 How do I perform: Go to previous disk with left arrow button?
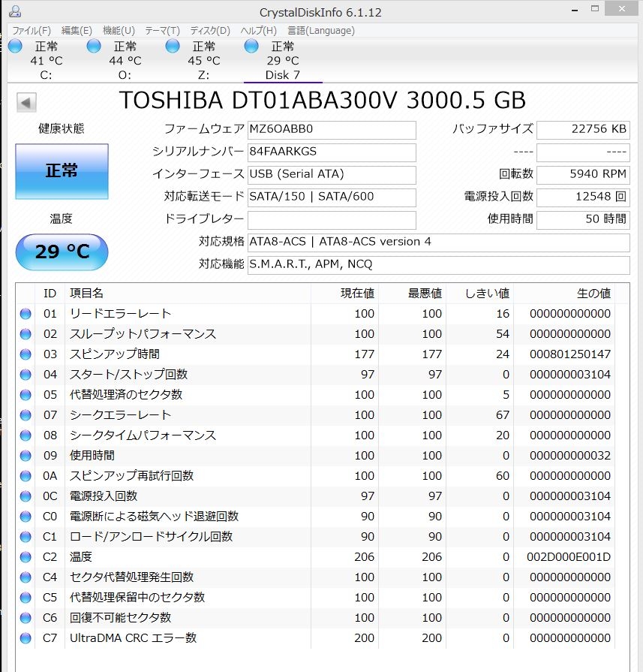point(26,102)
